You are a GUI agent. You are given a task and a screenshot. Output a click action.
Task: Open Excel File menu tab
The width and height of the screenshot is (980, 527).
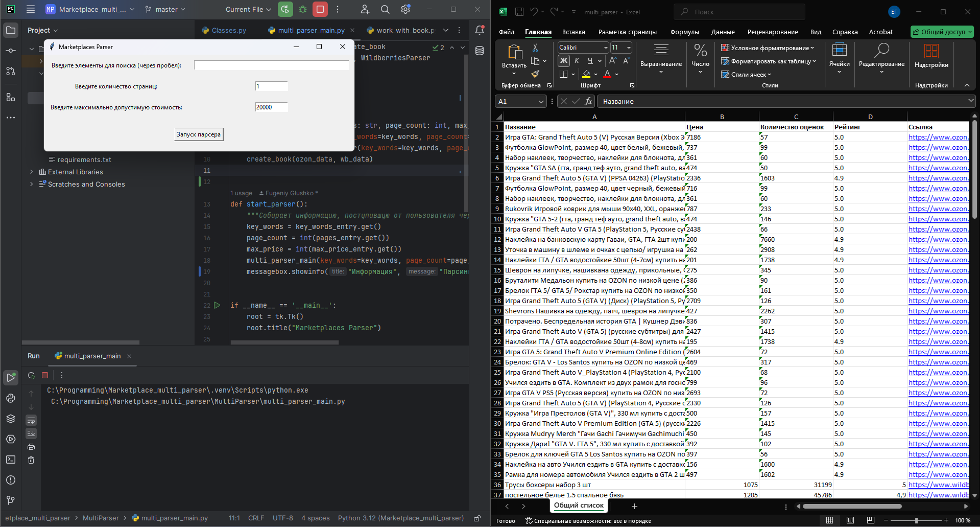click(506, 32)
